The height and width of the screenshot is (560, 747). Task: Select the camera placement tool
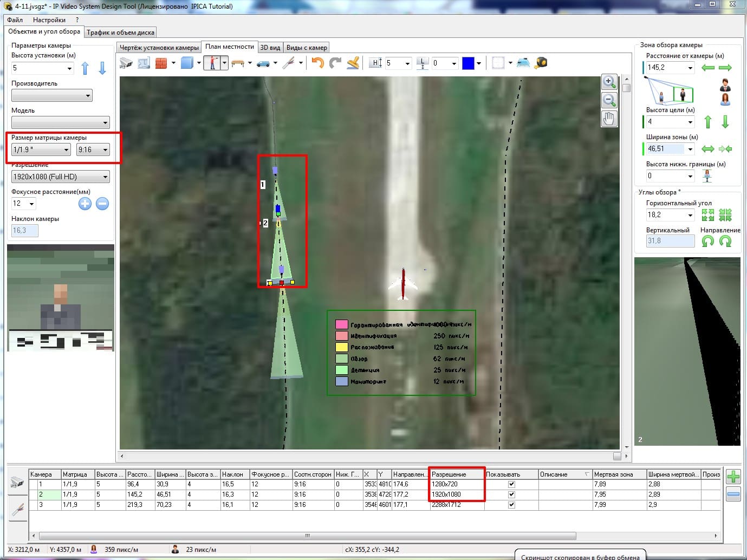pos(126,63)
